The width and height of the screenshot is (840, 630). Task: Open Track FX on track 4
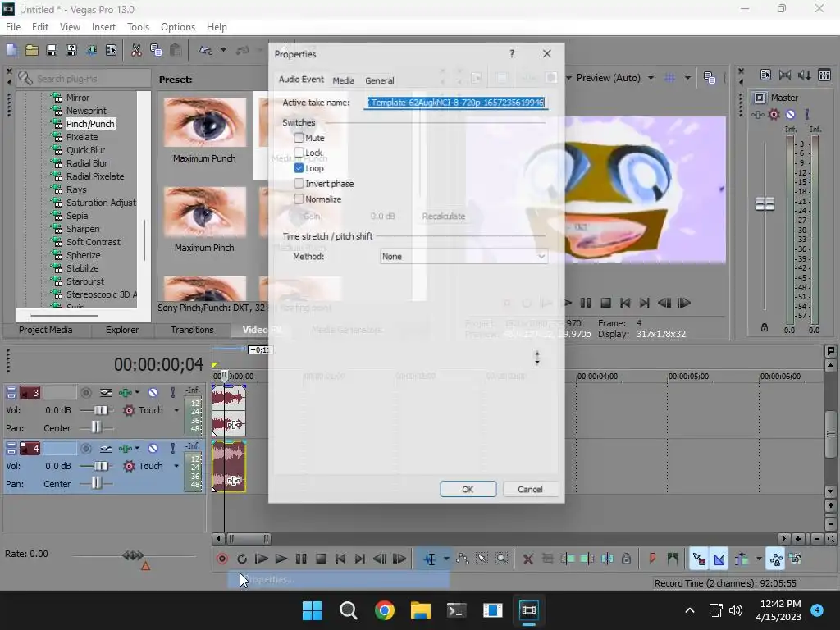pos(126,449)
